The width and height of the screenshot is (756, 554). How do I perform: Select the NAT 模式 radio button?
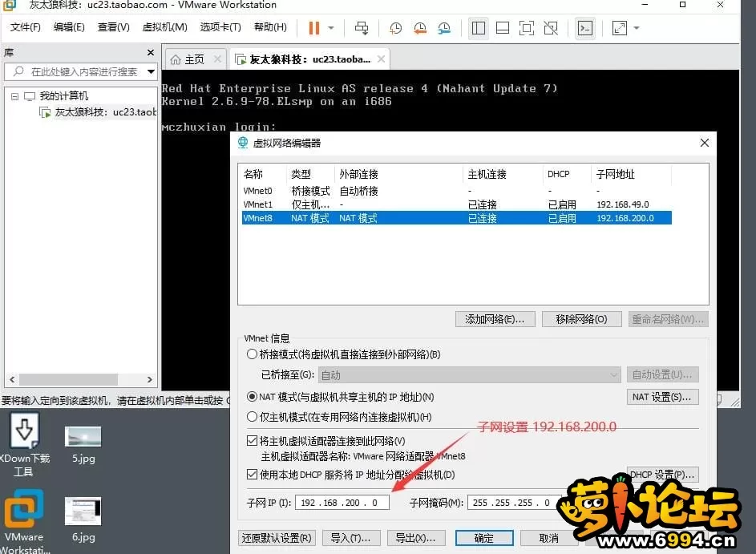(252, 397)
